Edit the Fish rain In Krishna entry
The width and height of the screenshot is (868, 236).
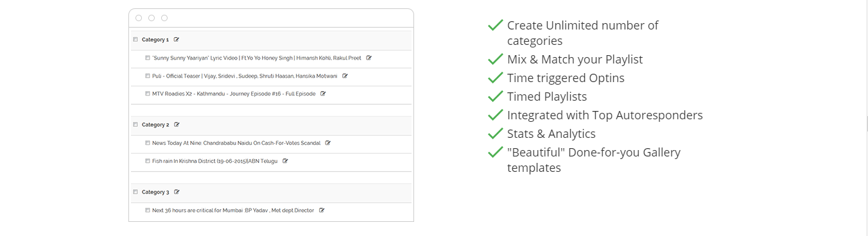[x=285, y=161]
